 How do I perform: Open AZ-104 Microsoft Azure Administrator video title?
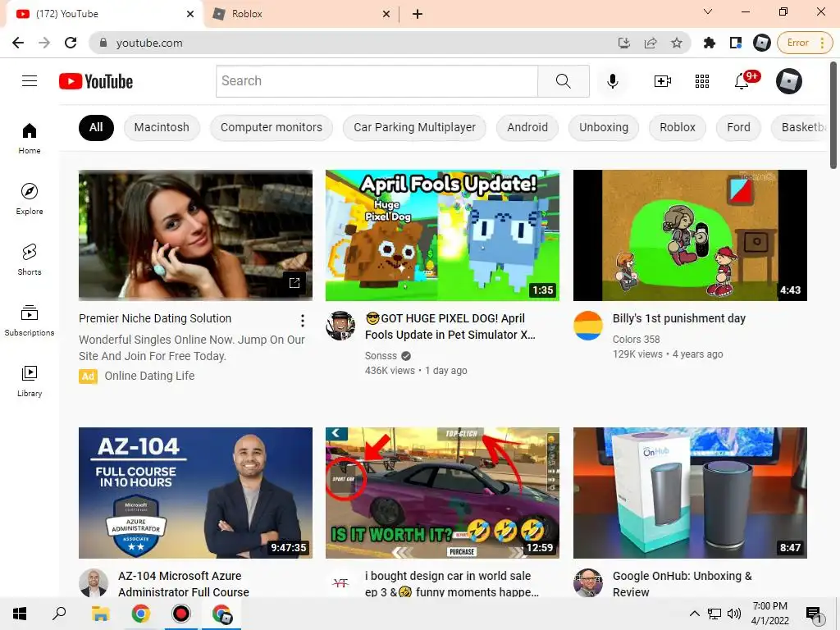(184, 584)
